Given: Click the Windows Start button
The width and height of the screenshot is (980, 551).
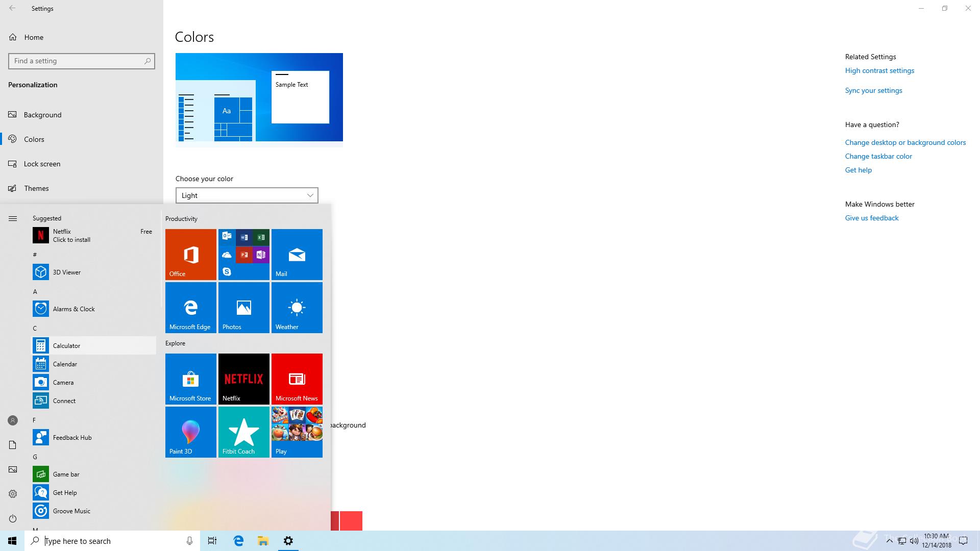Looking at the screenshot, I should click(12, 541).
